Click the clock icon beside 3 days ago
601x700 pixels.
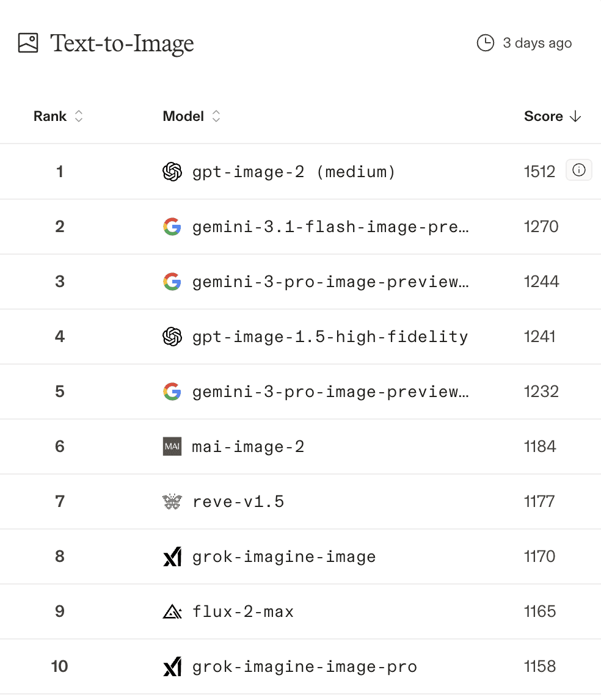(485, 43)
